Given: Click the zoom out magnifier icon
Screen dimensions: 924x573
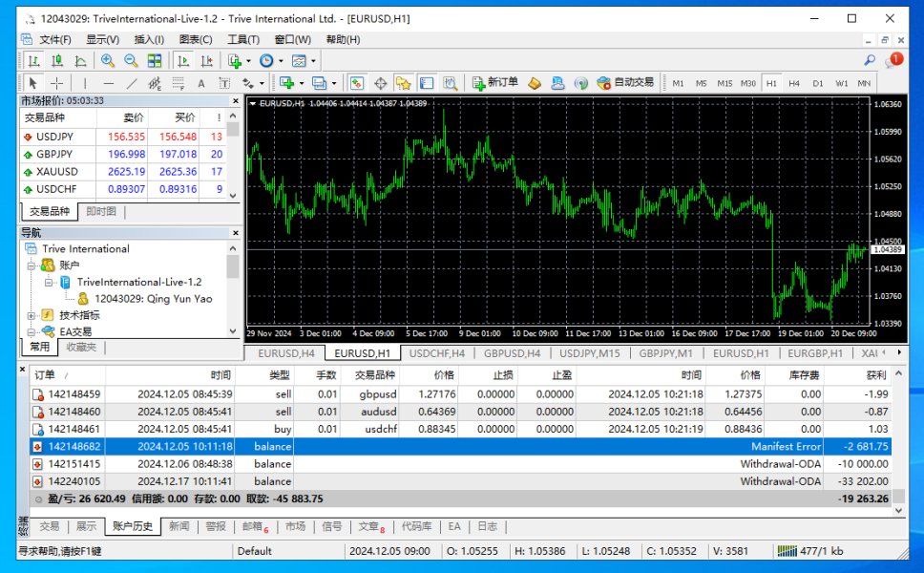Looking at the screenshot, I should click(131, 60).
